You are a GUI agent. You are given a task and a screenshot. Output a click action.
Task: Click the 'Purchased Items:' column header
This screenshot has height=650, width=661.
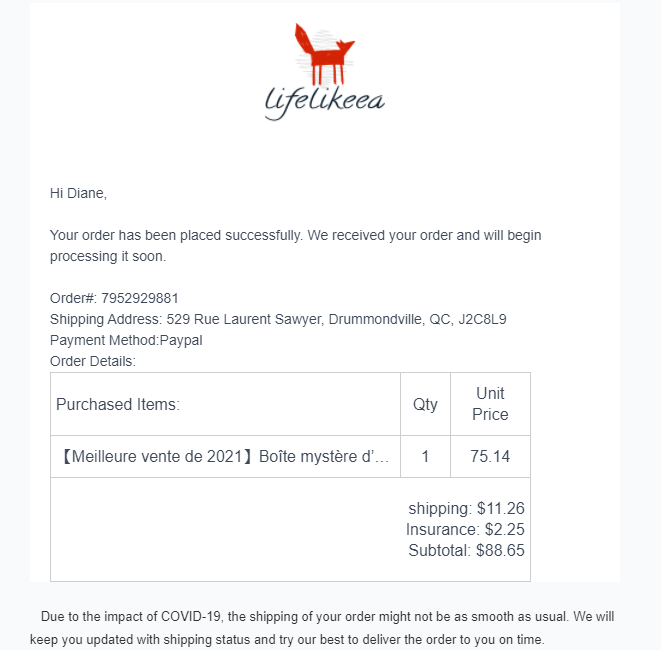(118, 404)
